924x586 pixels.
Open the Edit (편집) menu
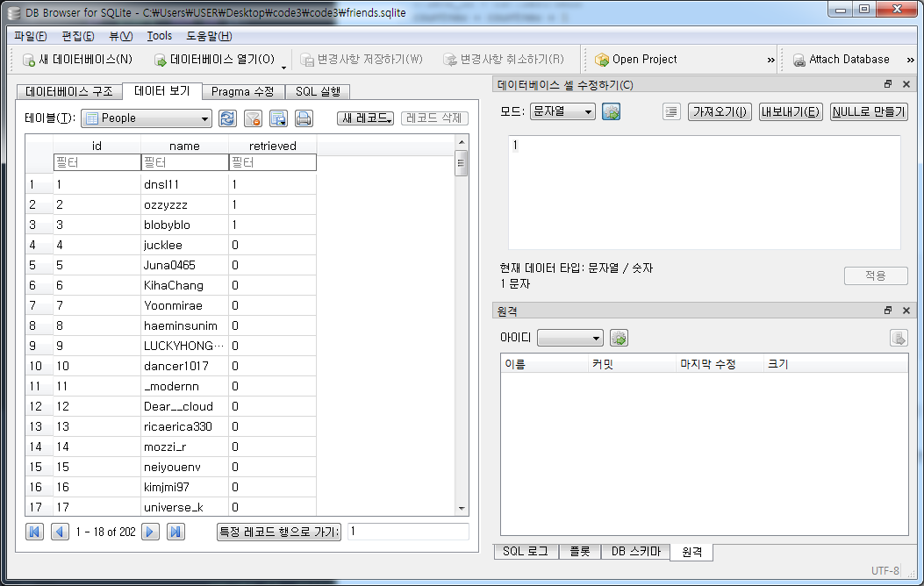[x=78, y=36]
